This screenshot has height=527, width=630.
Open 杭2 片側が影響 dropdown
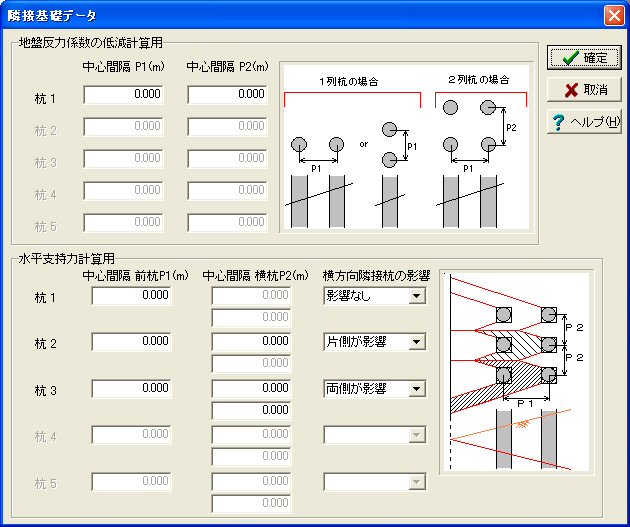tap(417, 342)
